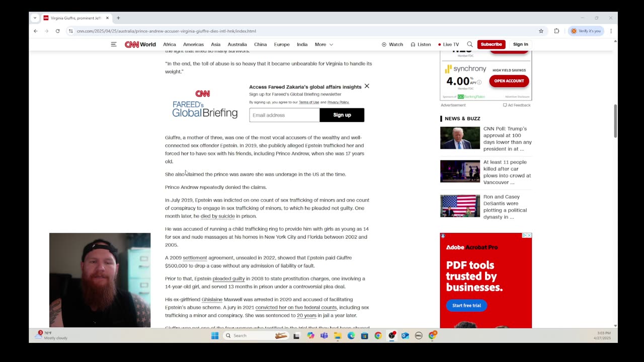Click the Sign In button
This screenshot has width=644, height=362.
click(x=520, y=44)
